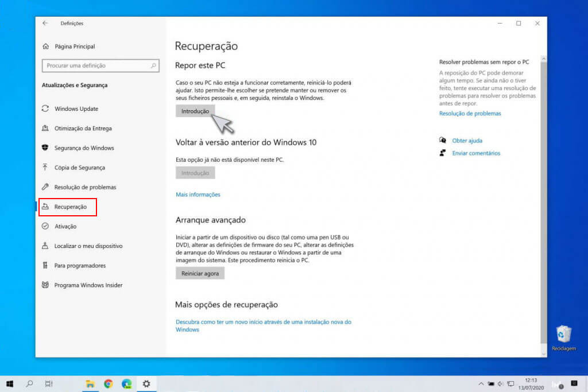The height and width of the screenshot is (392, 588).
Task: Select Para programadores in sidebar
Action: 80,265
